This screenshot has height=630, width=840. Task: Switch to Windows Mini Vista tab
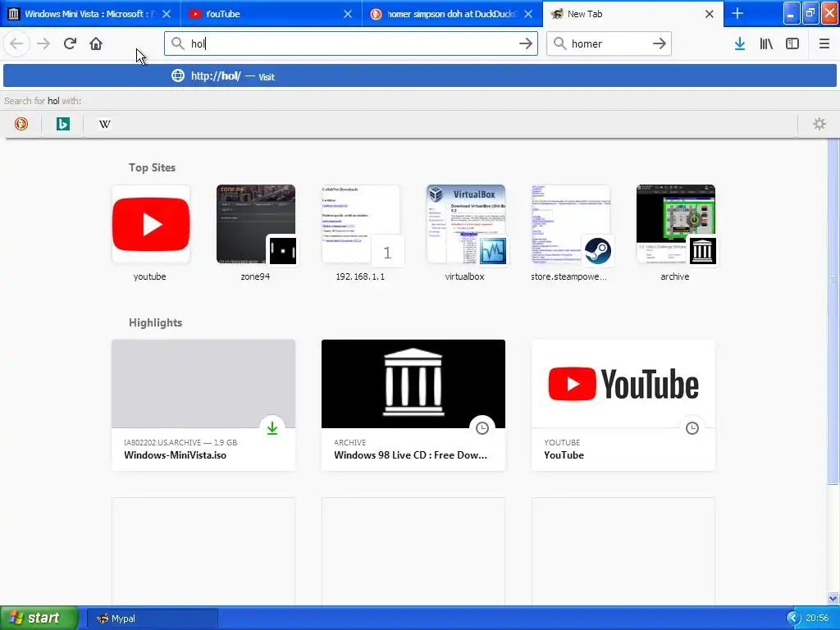90,14
